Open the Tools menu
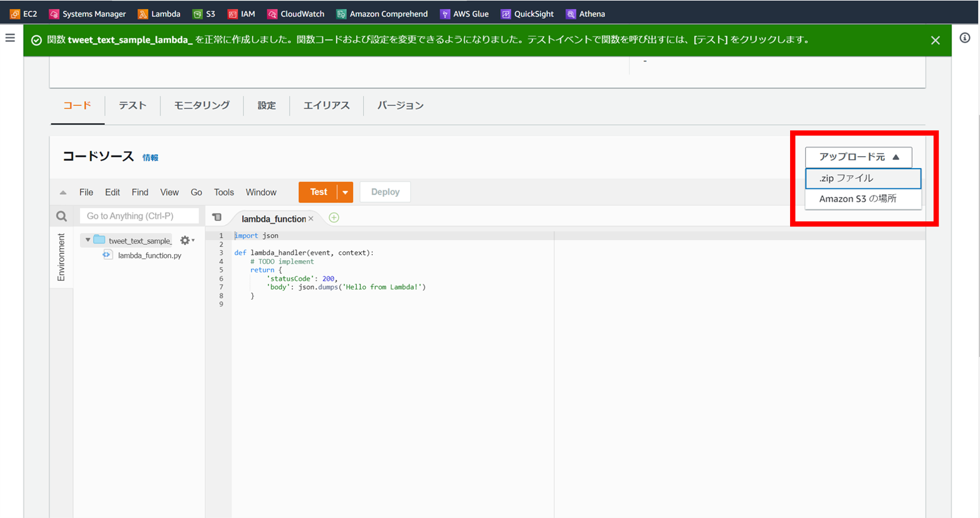This screenshot has width=980, height=518. (224, 192)
